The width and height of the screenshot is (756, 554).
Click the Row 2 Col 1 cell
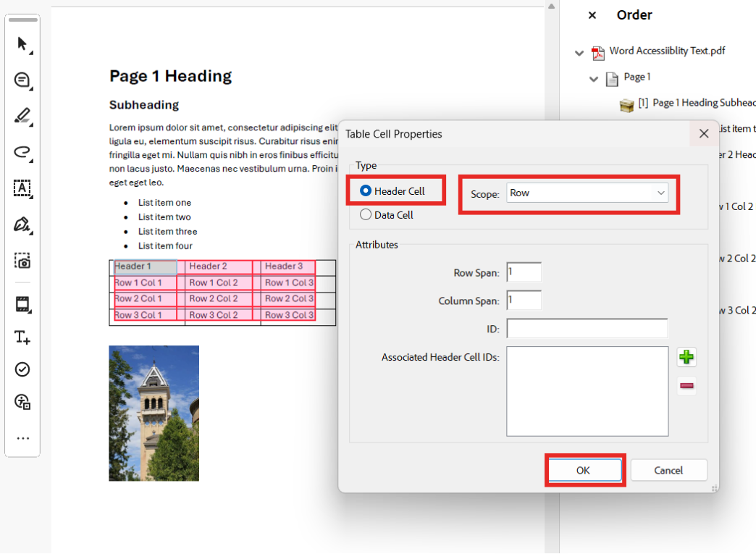tap(146, 299)
